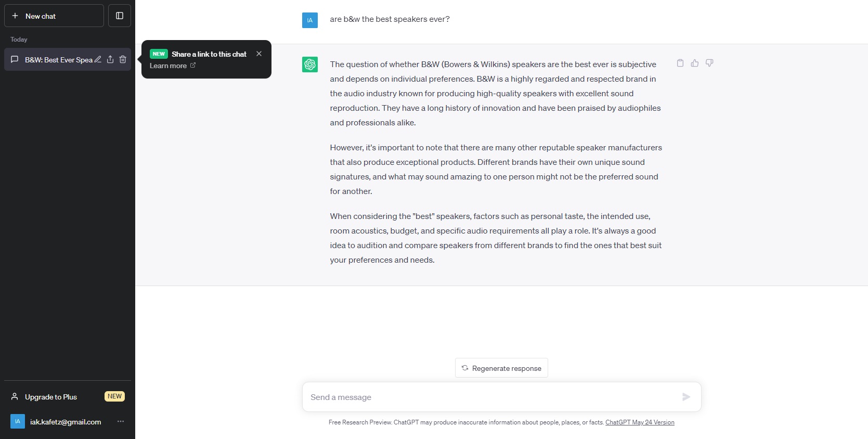Hide the sidebar panel
This screenshot has width=868, height=439.
[x=120, y=16]
